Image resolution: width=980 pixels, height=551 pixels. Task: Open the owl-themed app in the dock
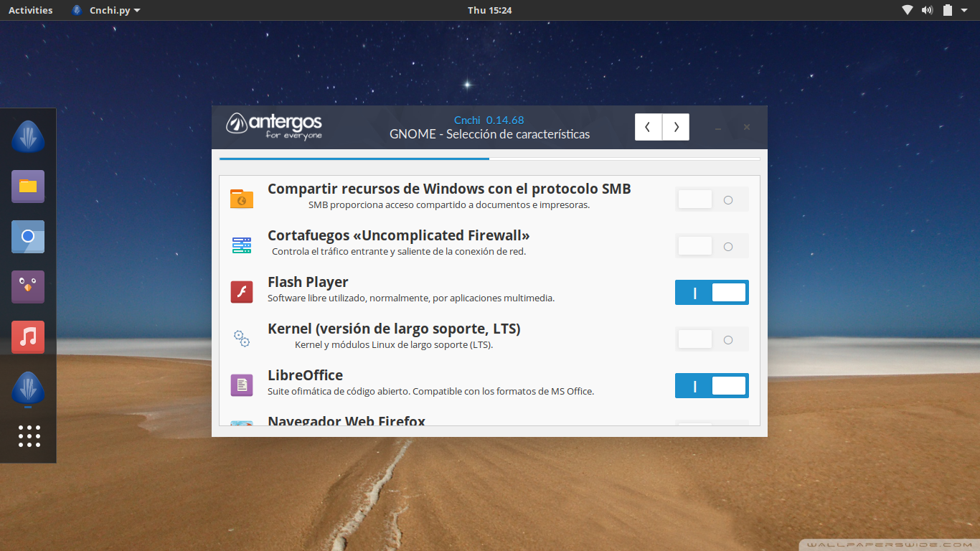point(28,287)
